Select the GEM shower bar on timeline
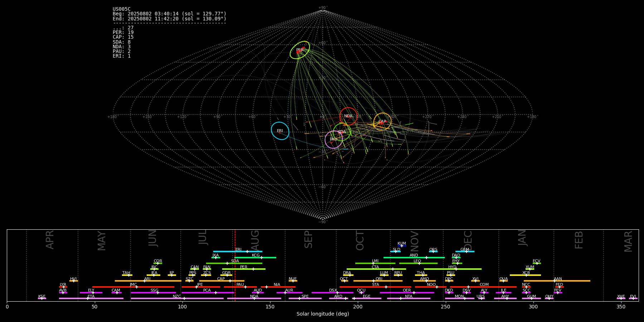 465,252
